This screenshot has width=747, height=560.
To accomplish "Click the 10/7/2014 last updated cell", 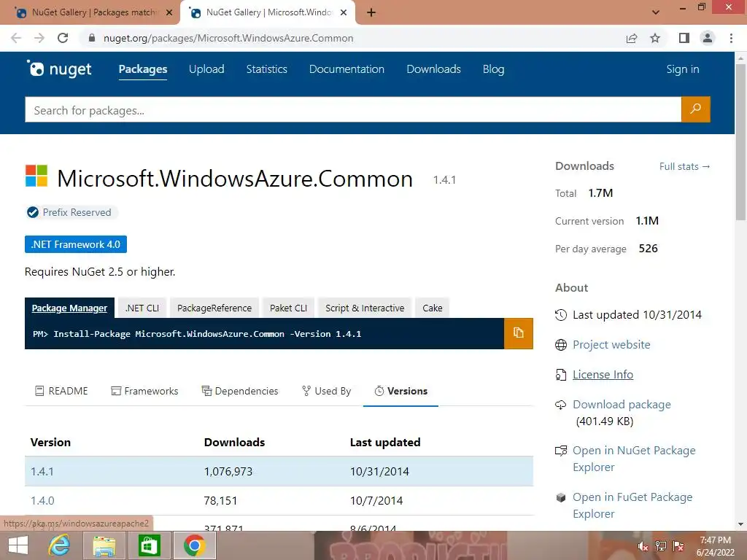I will (376, 500).
